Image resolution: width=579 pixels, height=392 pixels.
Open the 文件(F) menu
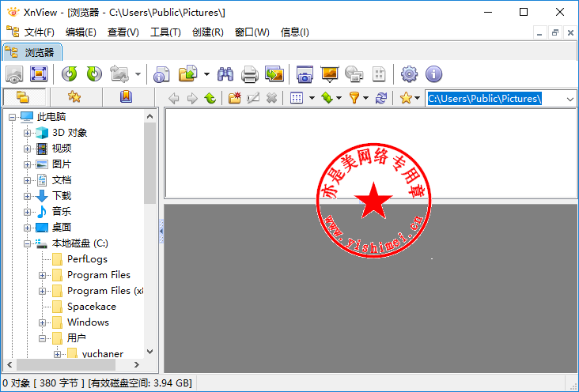click(39, 32)
